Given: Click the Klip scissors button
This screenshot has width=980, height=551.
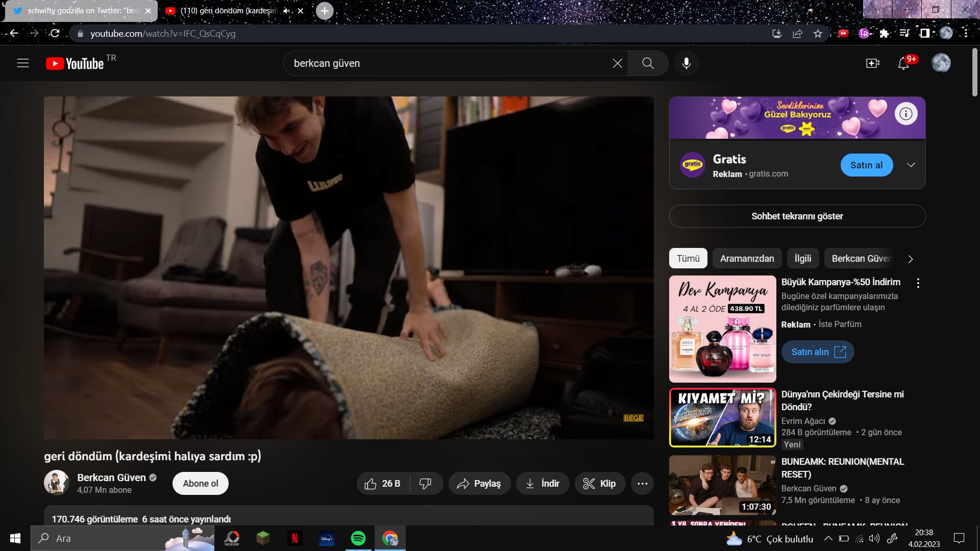Looking at the screenshot, I should coord(599,484).
